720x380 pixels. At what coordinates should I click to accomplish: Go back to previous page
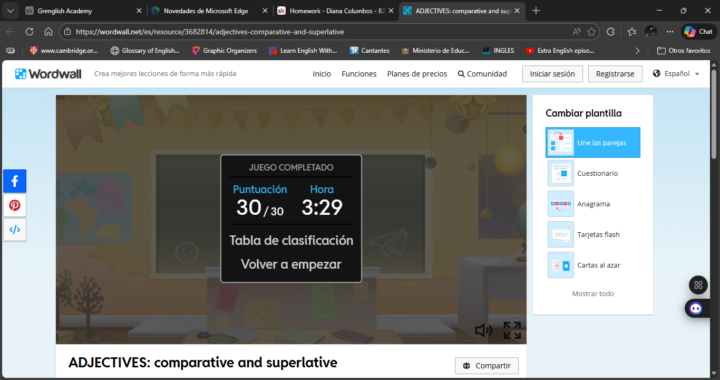coord(10,32)
